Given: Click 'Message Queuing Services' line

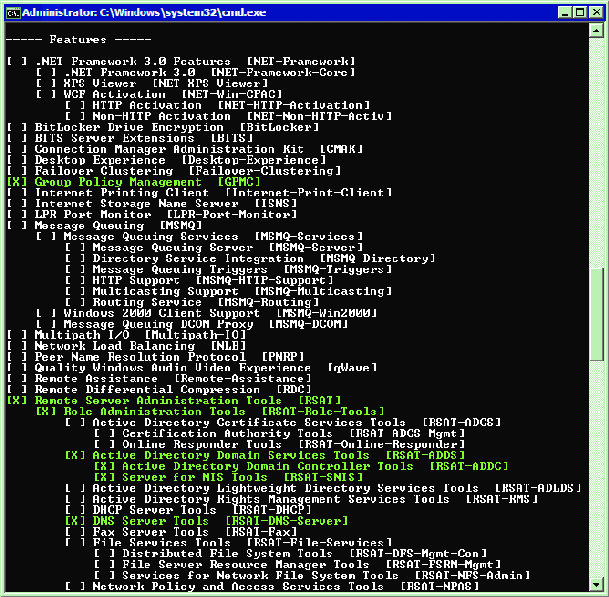Looking at the screenshot, I should (x=200, y=237).
